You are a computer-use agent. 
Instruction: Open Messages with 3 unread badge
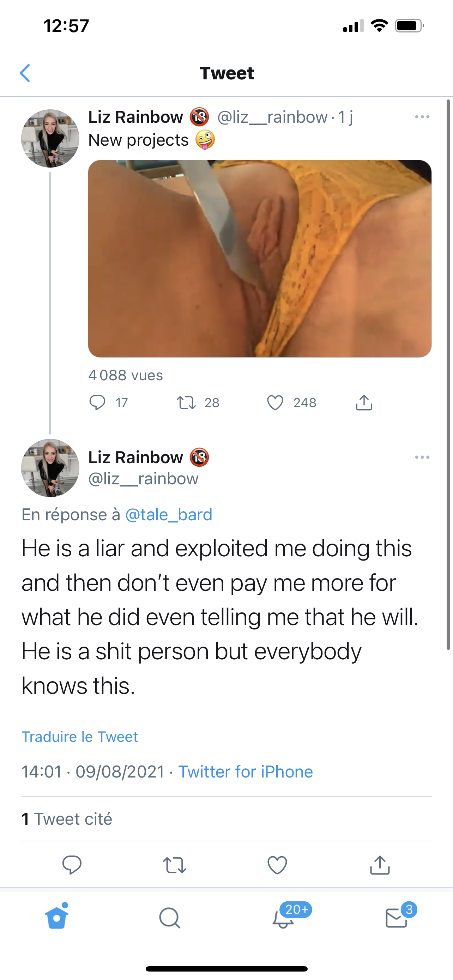point(397,918)
